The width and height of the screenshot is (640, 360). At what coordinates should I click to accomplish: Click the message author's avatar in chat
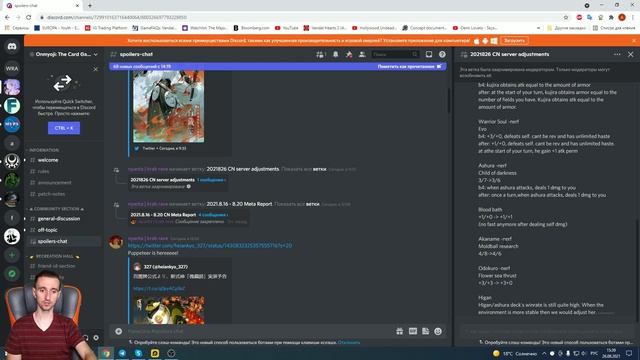pyautogui.click(x=116, y=242)
